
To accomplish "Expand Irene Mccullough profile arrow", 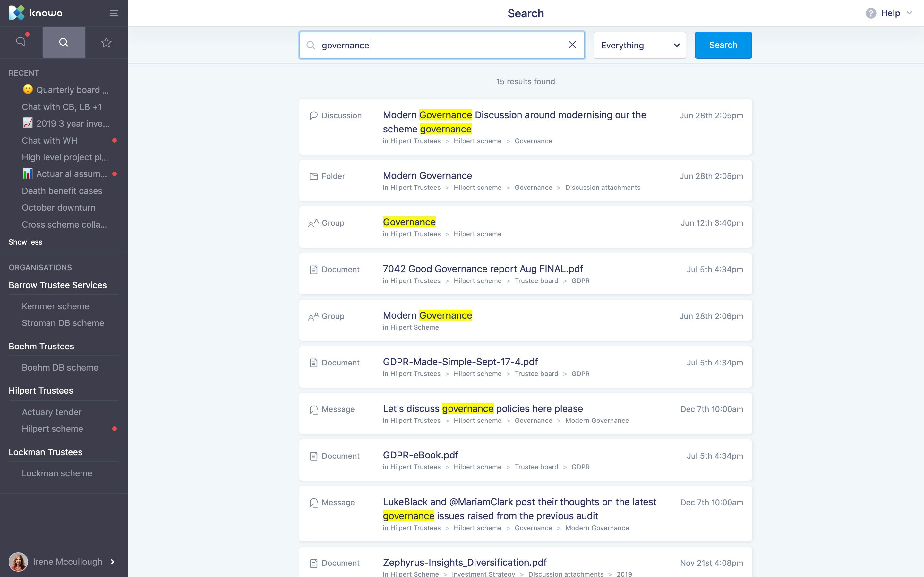I will click(x=112, y=562).
